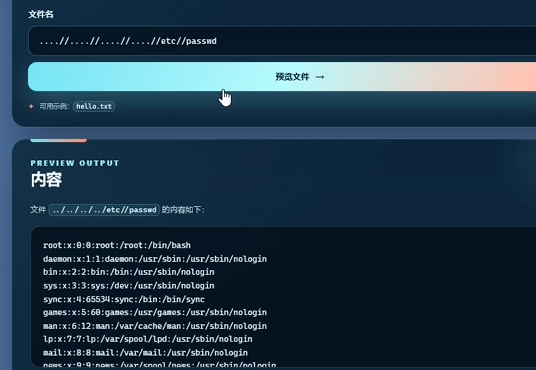Click the 文件名 field label
This screenshot has width=536, height=370.
click(x=41, y=14)
